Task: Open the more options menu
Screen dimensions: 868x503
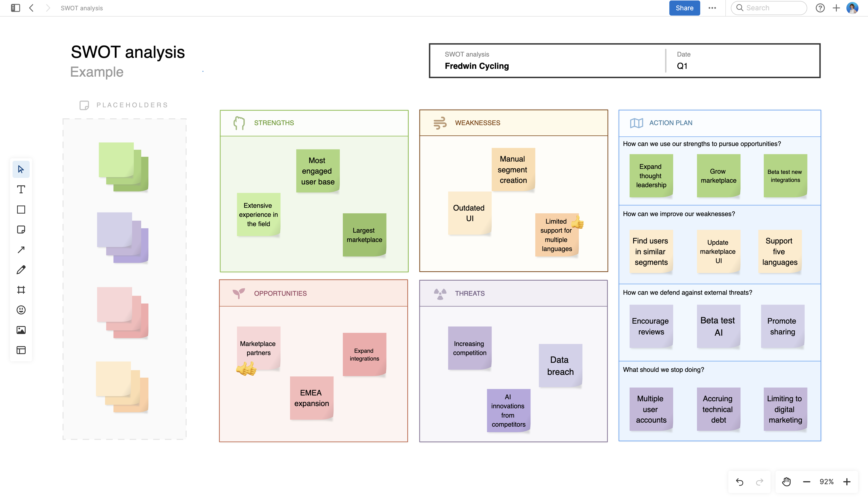Action: point(712,8)
